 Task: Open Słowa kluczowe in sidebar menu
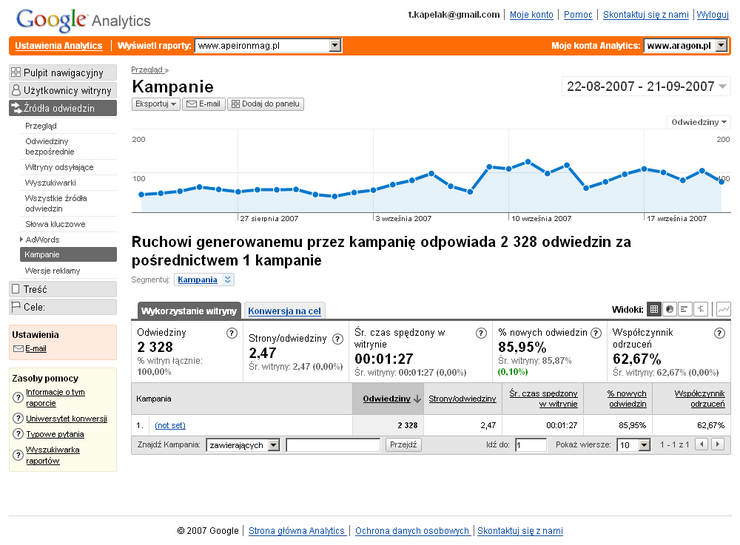[55, 225]
